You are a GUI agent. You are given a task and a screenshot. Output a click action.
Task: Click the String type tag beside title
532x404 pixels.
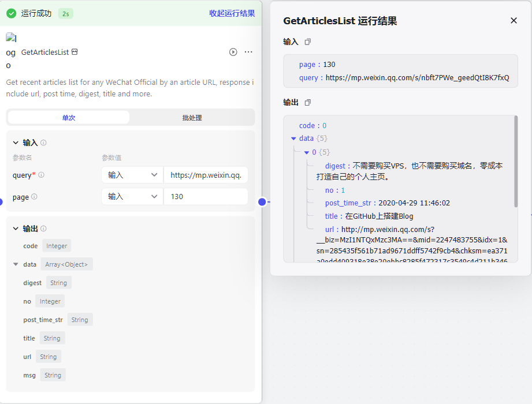click(x=52, y=338)
